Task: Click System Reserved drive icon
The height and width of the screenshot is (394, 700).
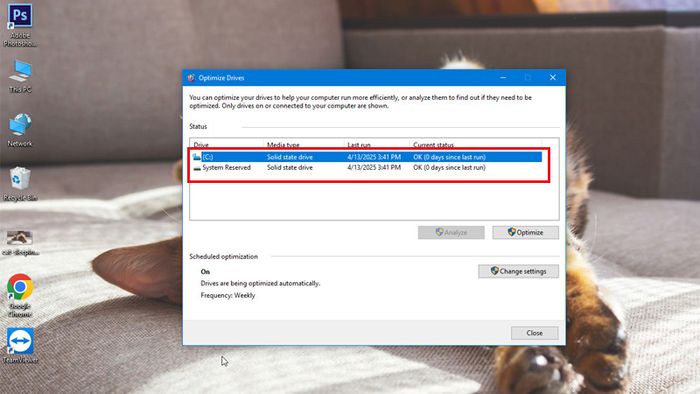Action: point(197,168)
